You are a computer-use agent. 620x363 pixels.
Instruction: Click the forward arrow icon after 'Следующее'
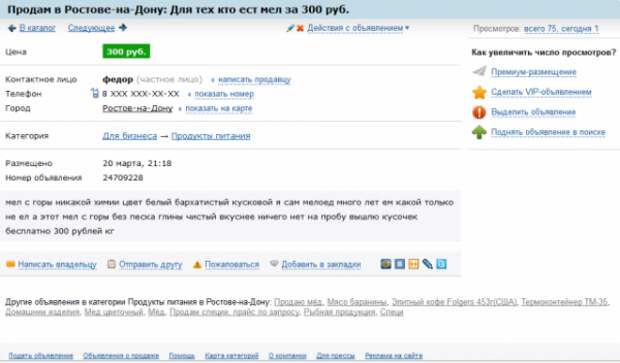(123, 28)
